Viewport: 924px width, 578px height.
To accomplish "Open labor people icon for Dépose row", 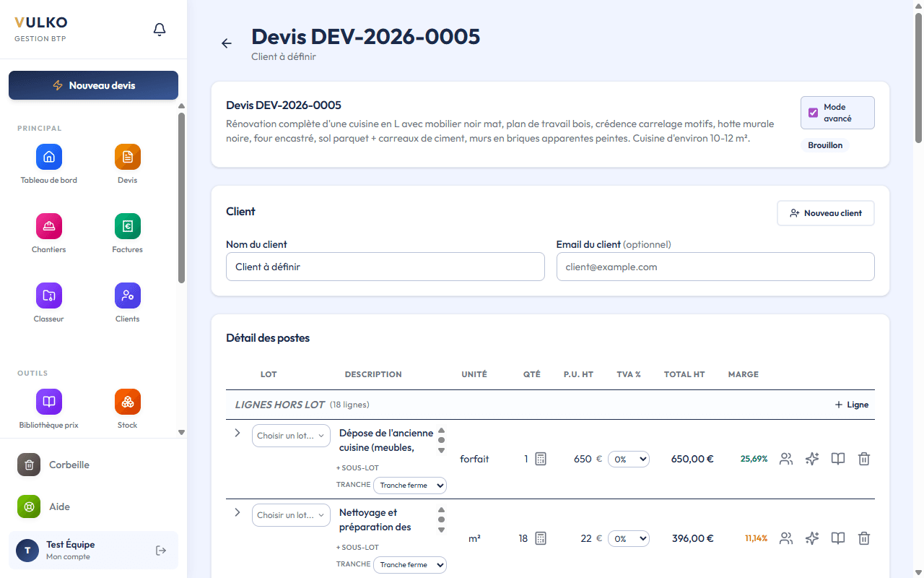I will pyautogui.click(x=786, y=459).
